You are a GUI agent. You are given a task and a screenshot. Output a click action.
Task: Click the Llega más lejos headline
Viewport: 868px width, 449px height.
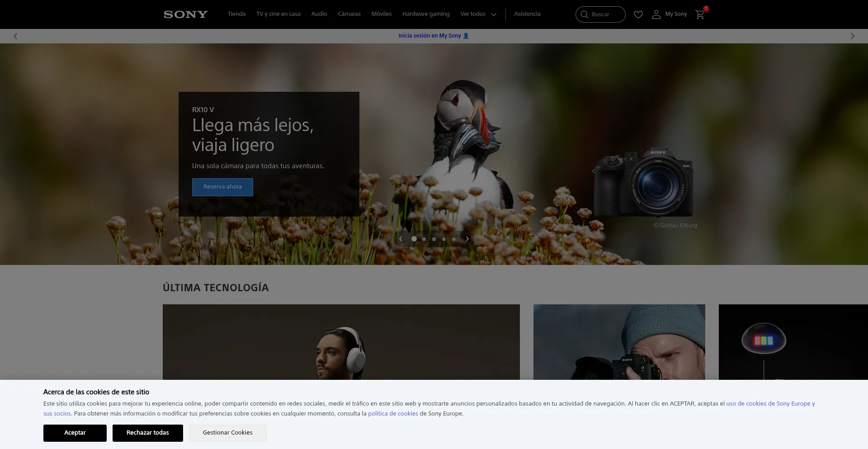[253, 135]
